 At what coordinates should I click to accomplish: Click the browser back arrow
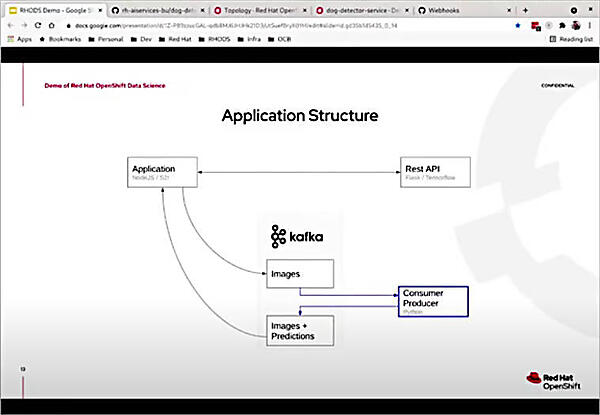pyautogui.click(x=10, y=23)
